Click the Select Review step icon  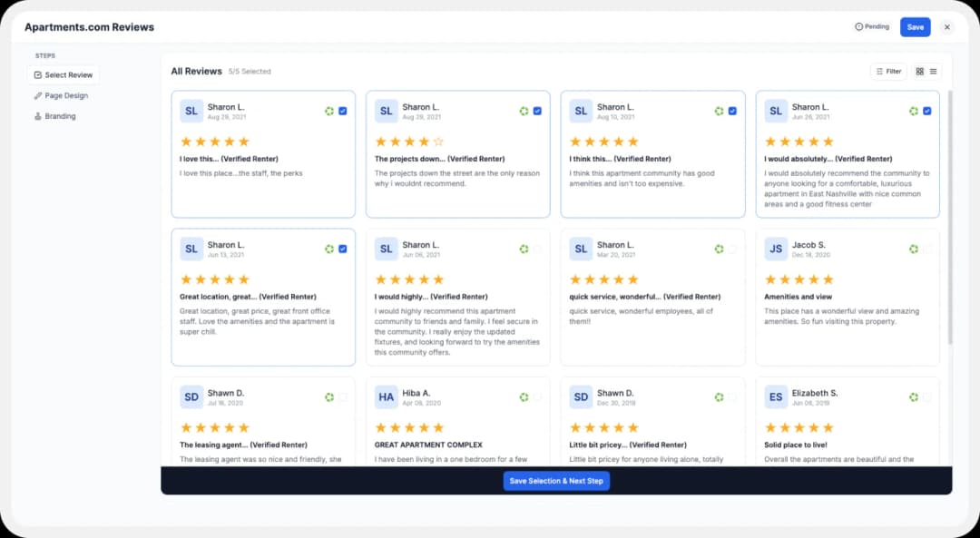37,75
